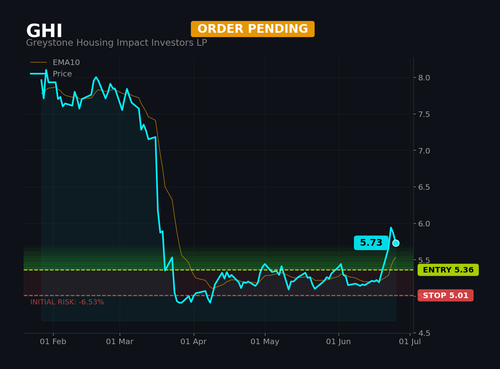Click the current price marker dot
Image resolution: width=500 pixels, height=369 pixels.
(396, 243)
